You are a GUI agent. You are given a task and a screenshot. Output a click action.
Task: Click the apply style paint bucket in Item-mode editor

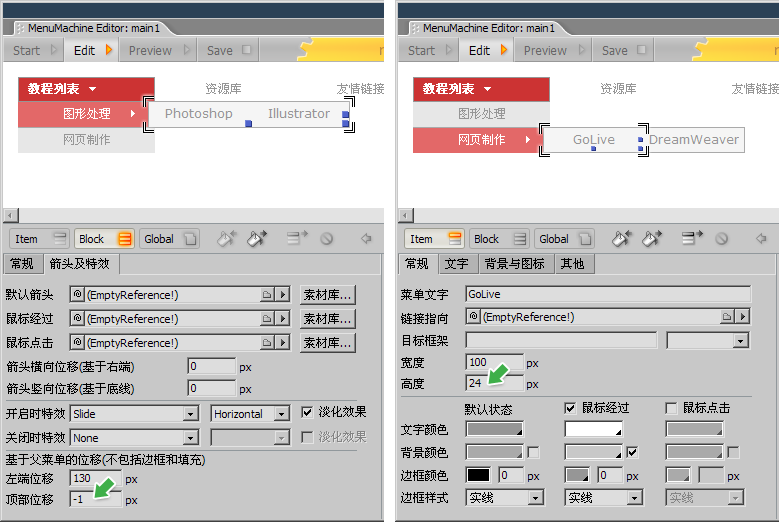pyautogui.click(x=651, y=239)
